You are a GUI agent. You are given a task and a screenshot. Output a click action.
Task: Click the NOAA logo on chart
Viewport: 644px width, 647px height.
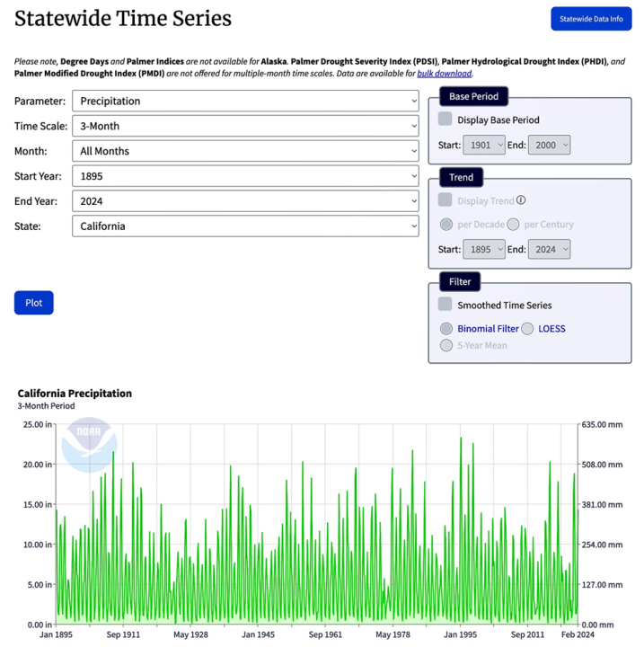87,441
